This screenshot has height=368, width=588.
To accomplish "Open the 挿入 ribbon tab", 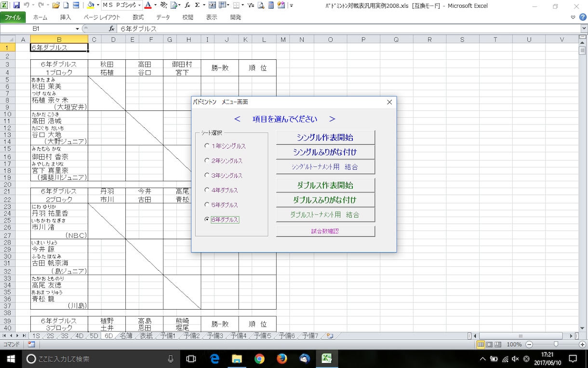I will click(x=66, y=17).
